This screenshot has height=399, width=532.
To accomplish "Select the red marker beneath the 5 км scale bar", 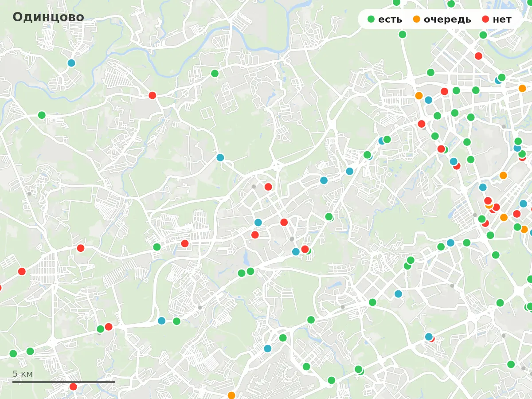I will pyautogui.click(x=73, y=387).
